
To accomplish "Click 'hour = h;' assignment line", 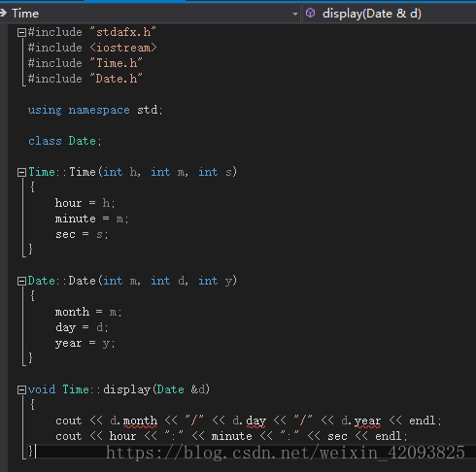I will click(x=85, y=203).
